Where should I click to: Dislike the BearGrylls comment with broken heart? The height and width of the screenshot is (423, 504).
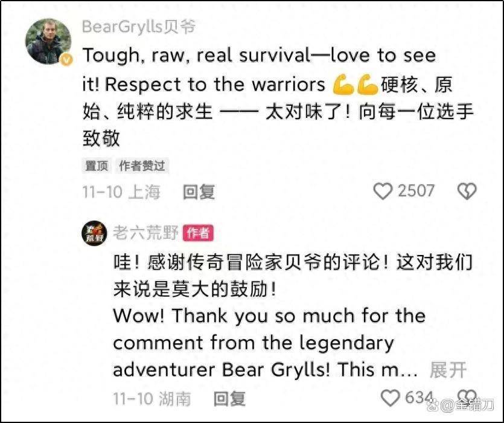click(x=467, y=191)
